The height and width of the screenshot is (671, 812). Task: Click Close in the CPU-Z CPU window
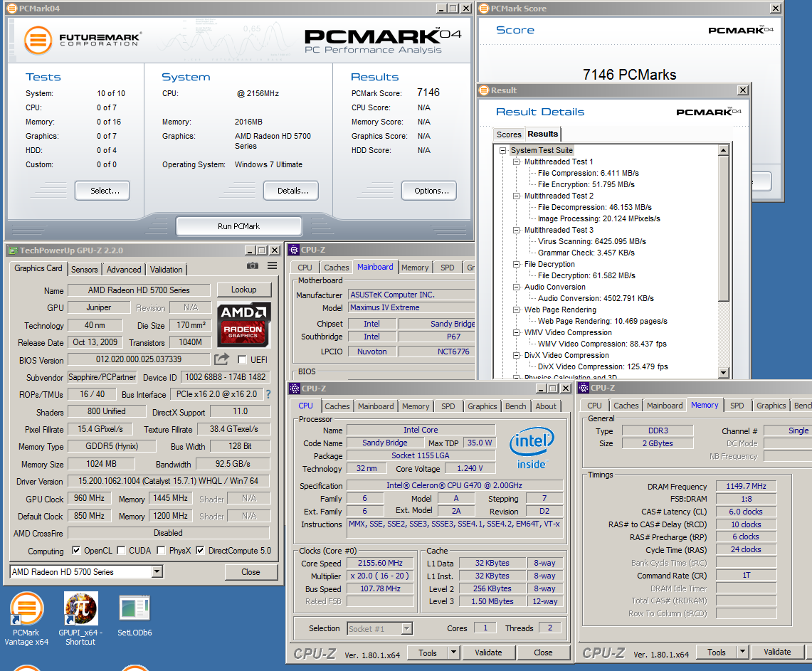pos(543,652)
